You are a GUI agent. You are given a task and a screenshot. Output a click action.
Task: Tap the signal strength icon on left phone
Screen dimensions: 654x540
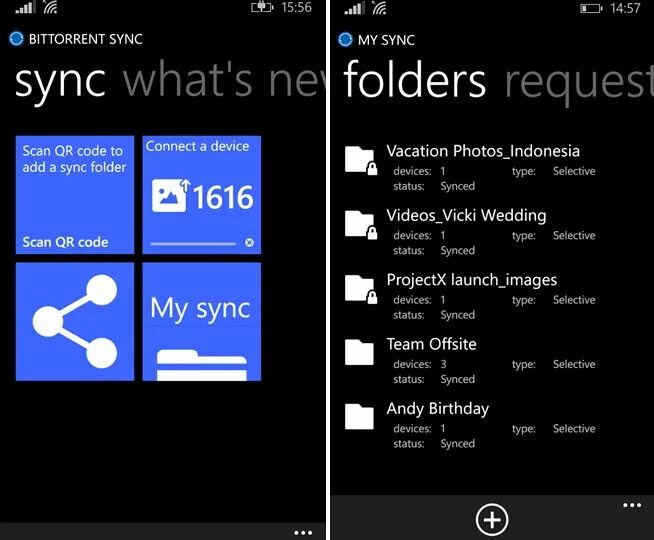25,7
